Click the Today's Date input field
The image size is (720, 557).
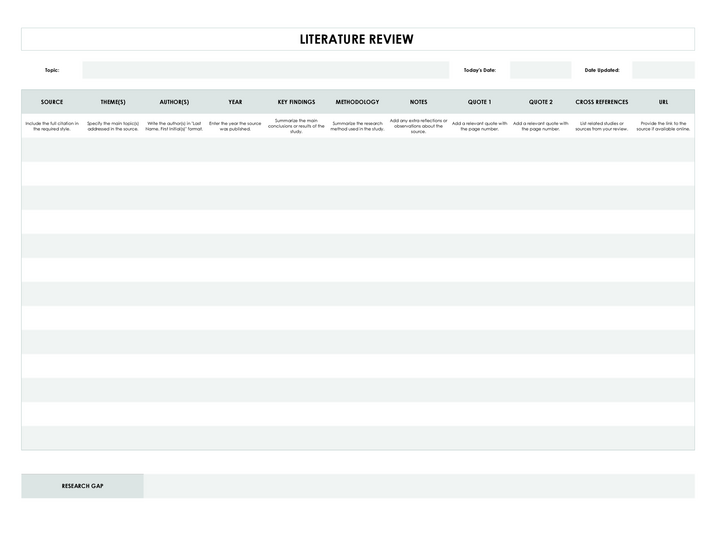(537, 70)
